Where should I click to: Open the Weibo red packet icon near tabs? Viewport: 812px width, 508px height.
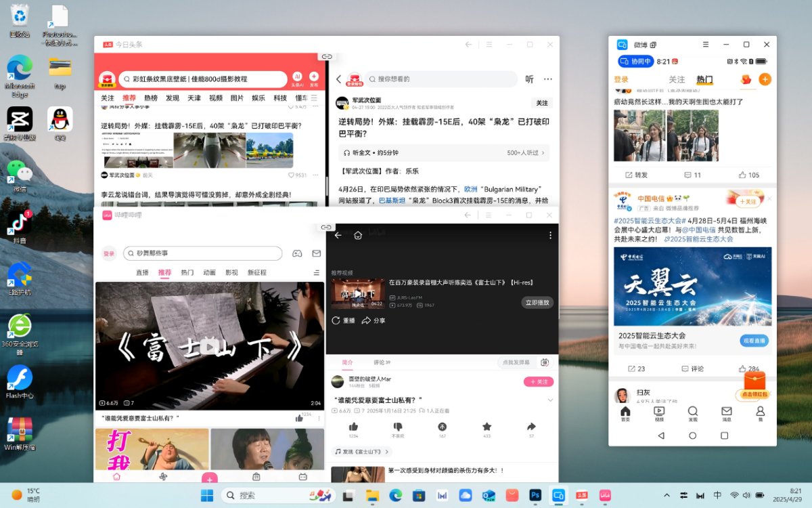point(746,79)
